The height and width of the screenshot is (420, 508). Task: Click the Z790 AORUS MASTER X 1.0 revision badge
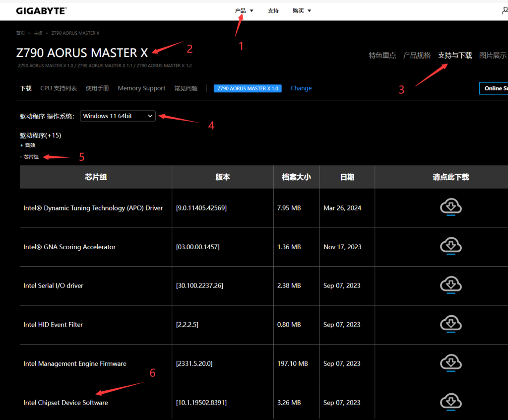point(248,88)
